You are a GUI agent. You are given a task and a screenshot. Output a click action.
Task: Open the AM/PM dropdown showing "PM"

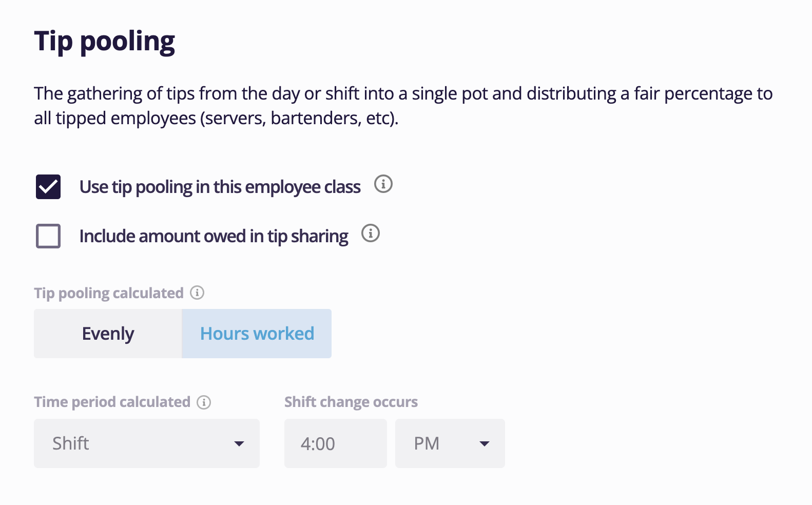pos(450,443)
